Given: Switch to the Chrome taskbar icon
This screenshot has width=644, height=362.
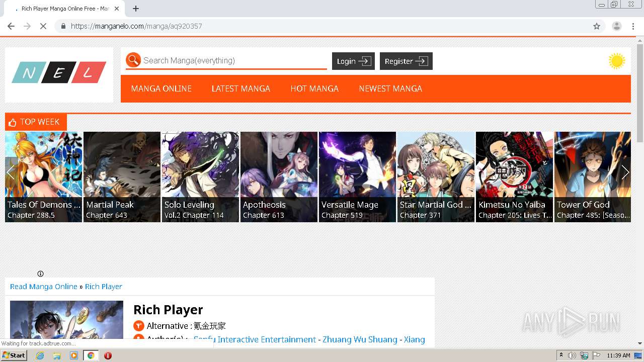Looking at the screenshot, I should point(91,355).
